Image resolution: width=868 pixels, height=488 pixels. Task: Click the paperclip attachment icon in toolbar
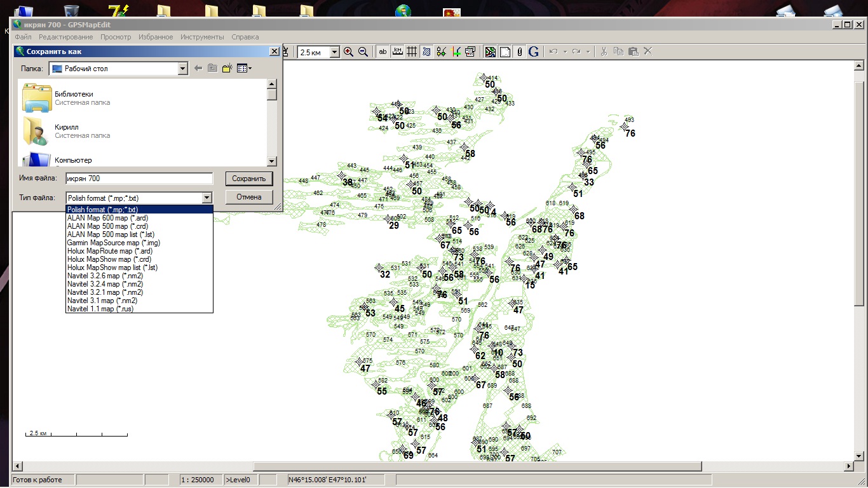coord(519,52)
